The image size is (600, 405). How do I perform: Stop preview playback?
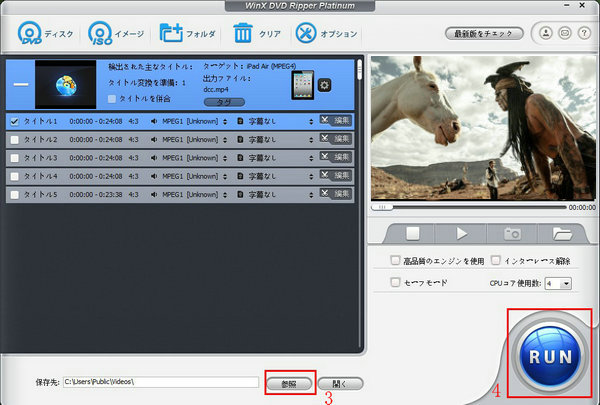coord(412,233)
